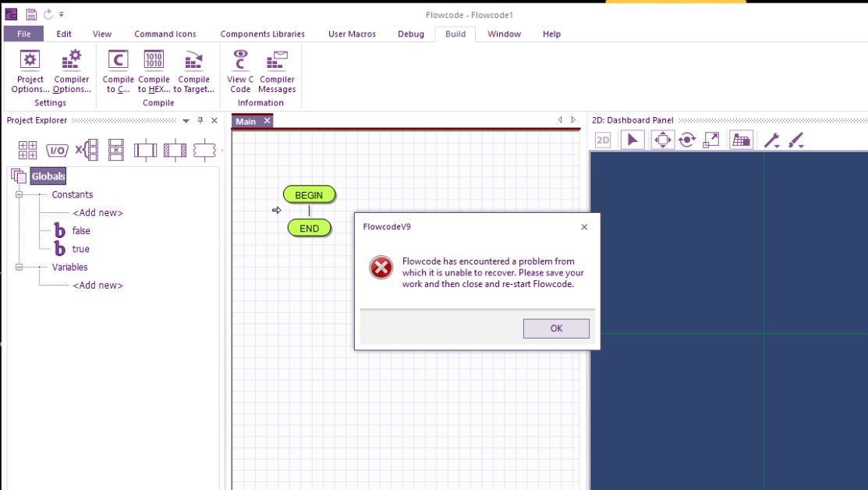Close the Project Explorer panel
The image size is (868, 490).
[214, 120]
